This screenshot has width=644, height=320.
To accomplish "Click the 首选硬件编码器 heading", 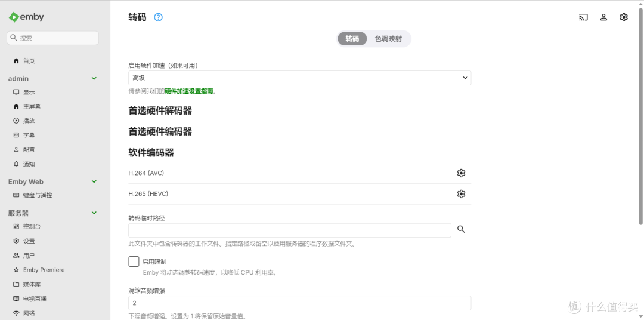I will (x=160, y=131).
